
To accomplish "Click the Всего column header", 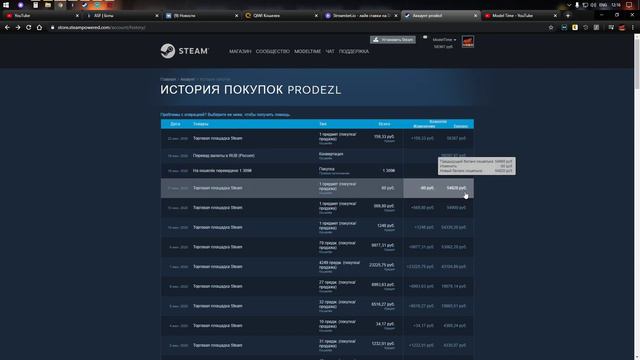I will tap(384, 124).
